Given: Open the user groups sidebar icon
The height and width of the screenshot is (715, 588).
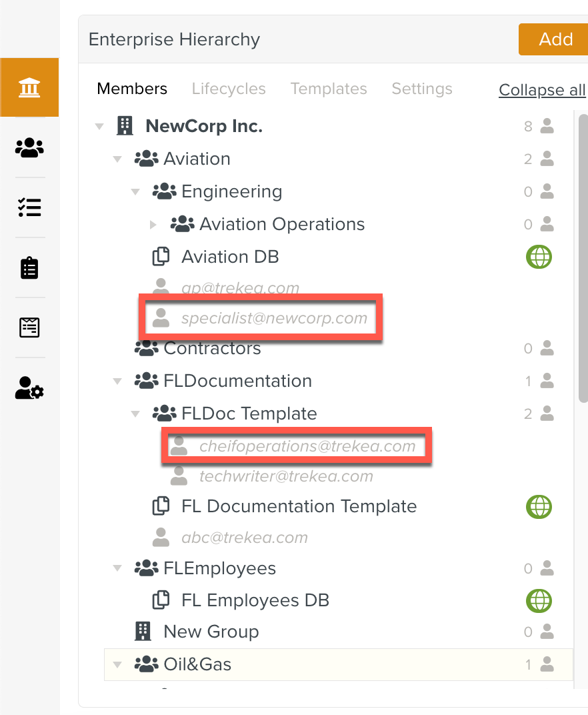Looking at the screenshot, I should (x=29, y=147).
